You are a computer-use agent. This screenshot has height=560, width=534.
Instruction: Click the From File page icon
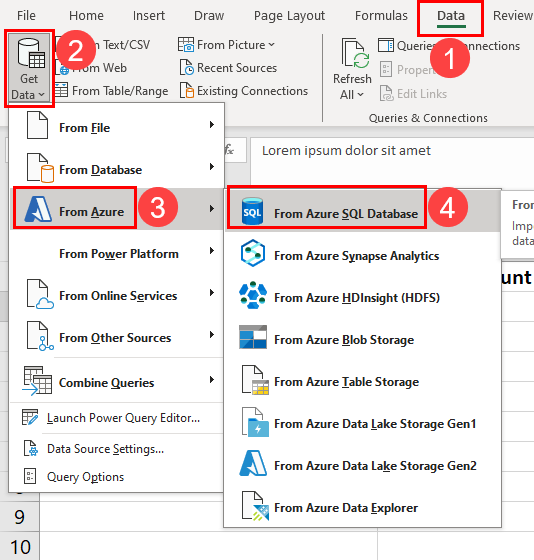pos(37,125)
